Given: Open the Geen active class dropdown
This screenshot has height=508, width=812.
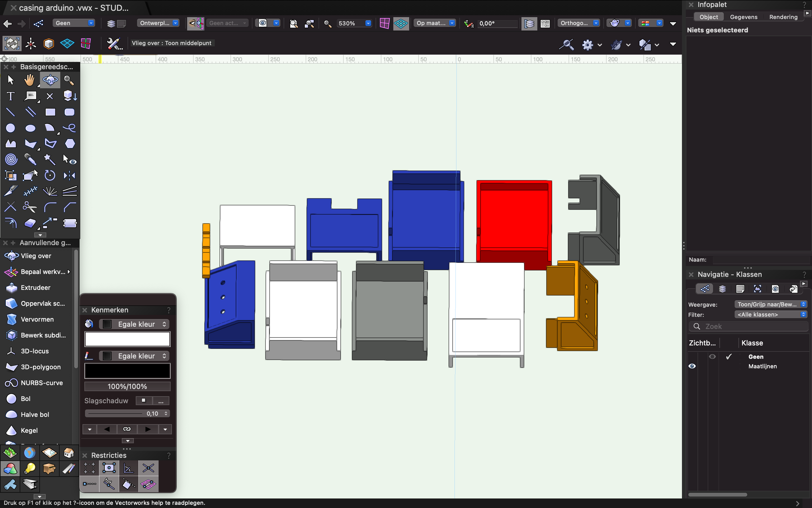Looking at the screenshot, I should (74, 23).
